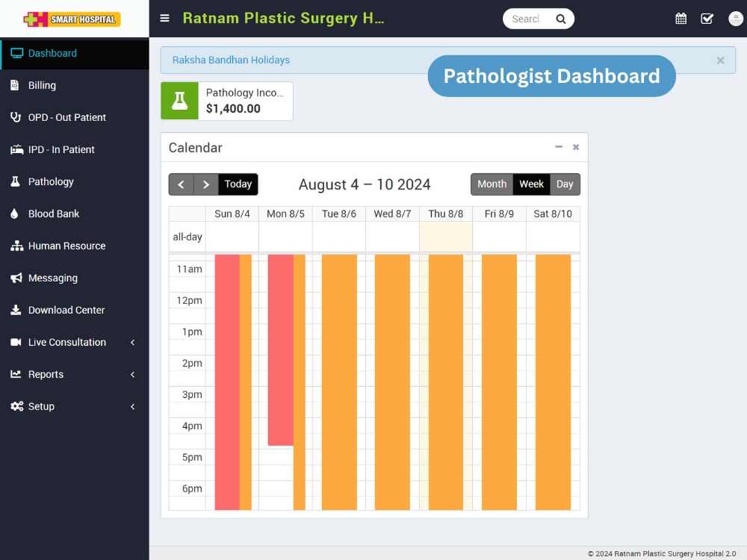Open the red event on Sunday 8/4

point(227,382)
